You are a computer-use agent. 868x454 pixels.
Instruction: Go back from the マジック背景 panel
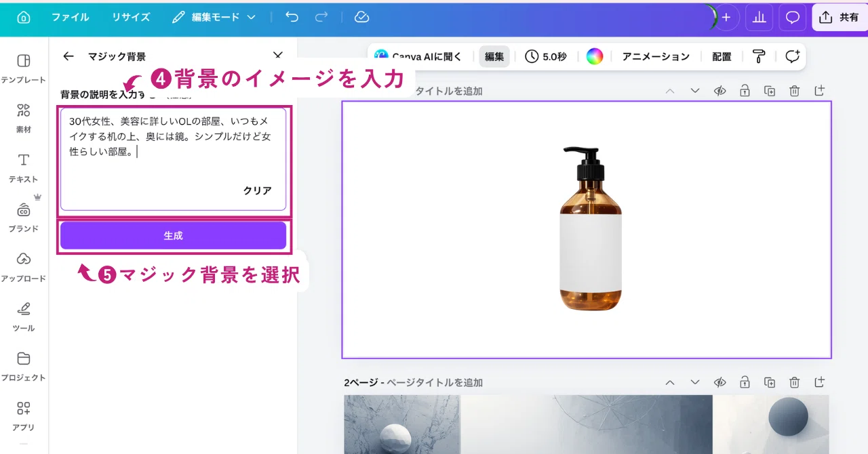coord(68,56)
